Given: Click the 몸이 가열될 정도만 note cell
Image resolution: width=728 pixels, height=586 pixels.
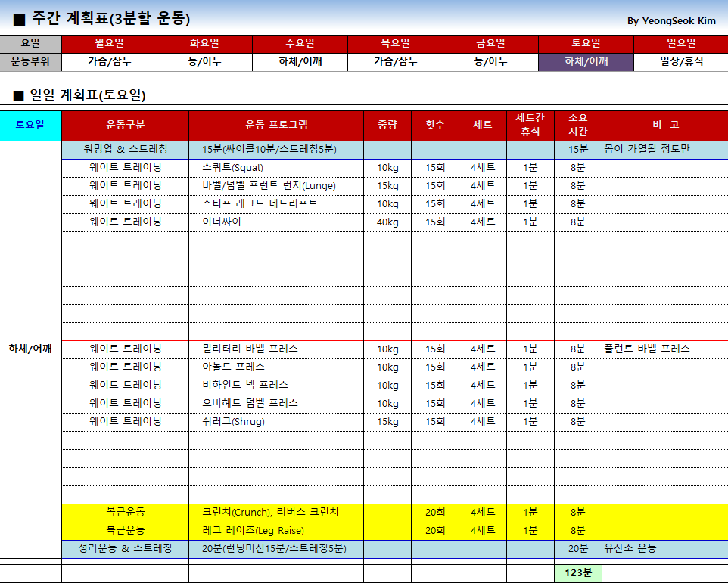Looking at the screenshot, I should (665, 150).
